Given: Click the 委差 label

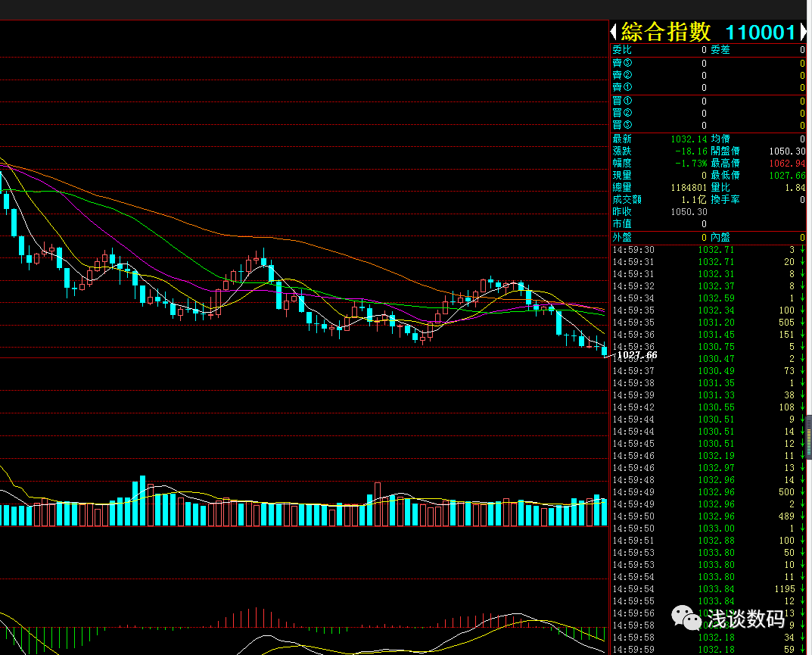Looking at the screenshot, I should 720,50.
